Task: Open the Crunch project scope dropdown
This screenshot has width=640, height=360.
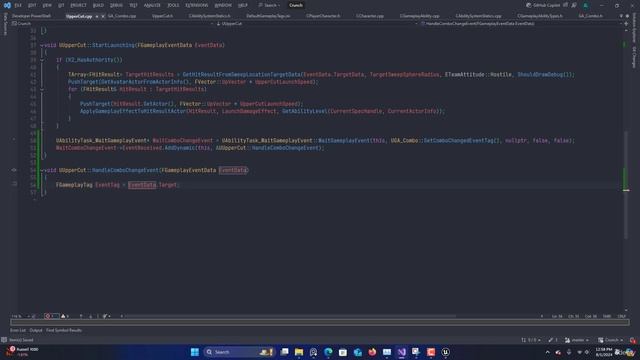Action: (112, 24)
